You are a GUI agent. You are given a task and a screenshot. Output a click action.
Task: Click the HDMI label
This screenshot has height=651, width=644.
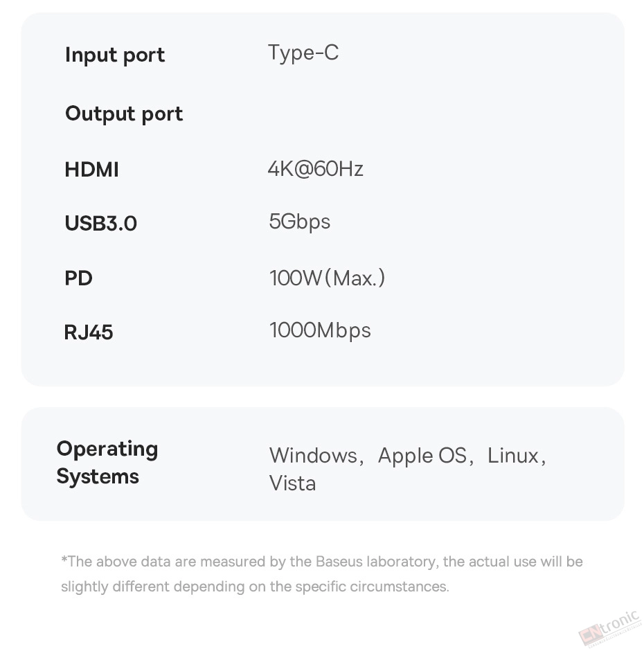pyautogui.click(x=92, y=170)
